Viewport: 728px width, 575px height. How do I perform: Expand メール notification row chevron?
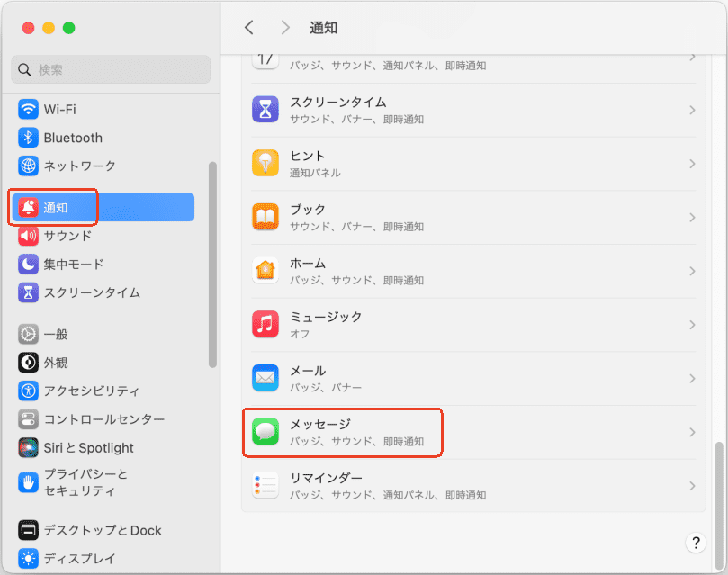[692, 378]
